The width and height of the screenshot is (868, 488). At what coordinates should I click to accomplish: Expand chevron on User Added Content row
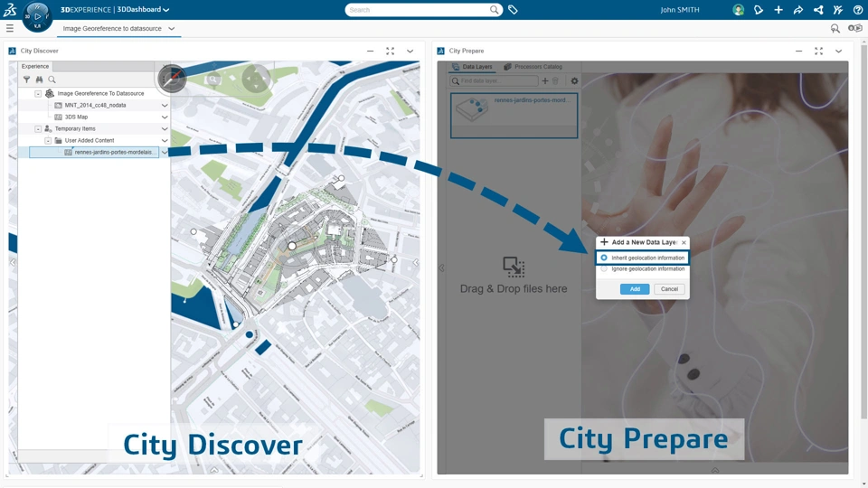pyautogui.click(x=165, y=141)
